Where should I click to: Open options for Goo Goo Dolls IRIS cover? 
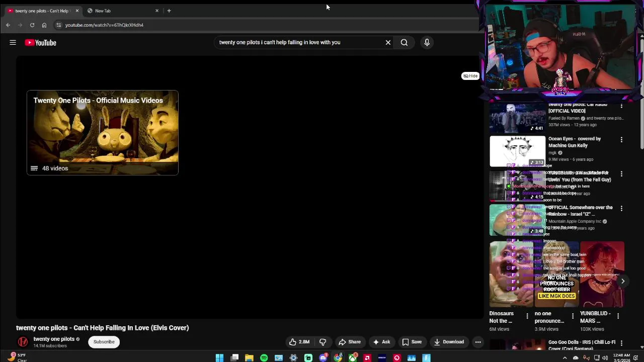point(621,343)
